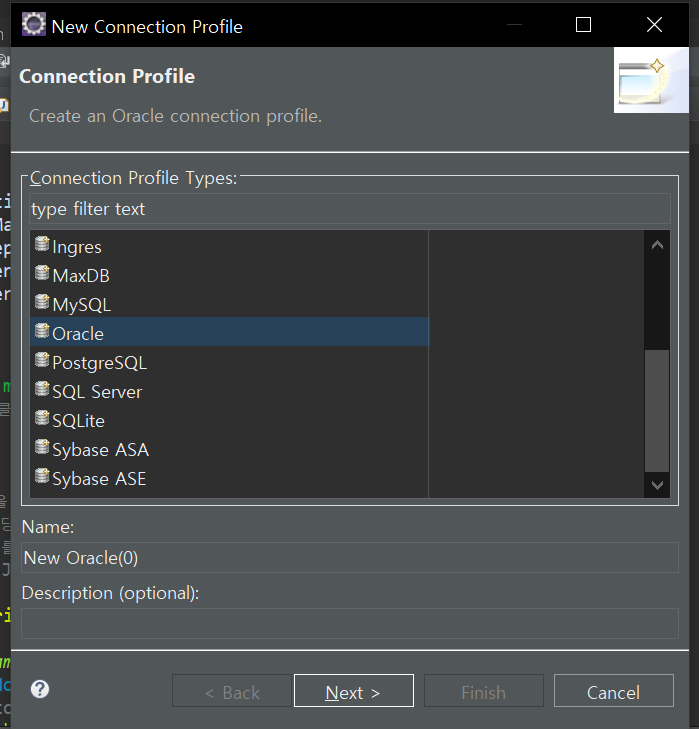Click the Cancel button

(614, 690)
